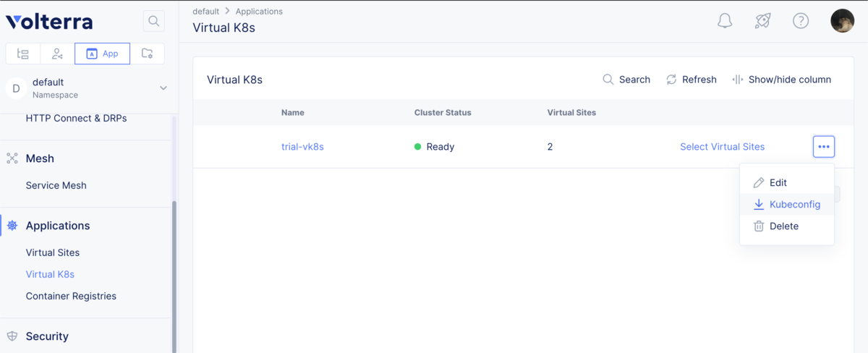Click the green Ready status dot

418,147
